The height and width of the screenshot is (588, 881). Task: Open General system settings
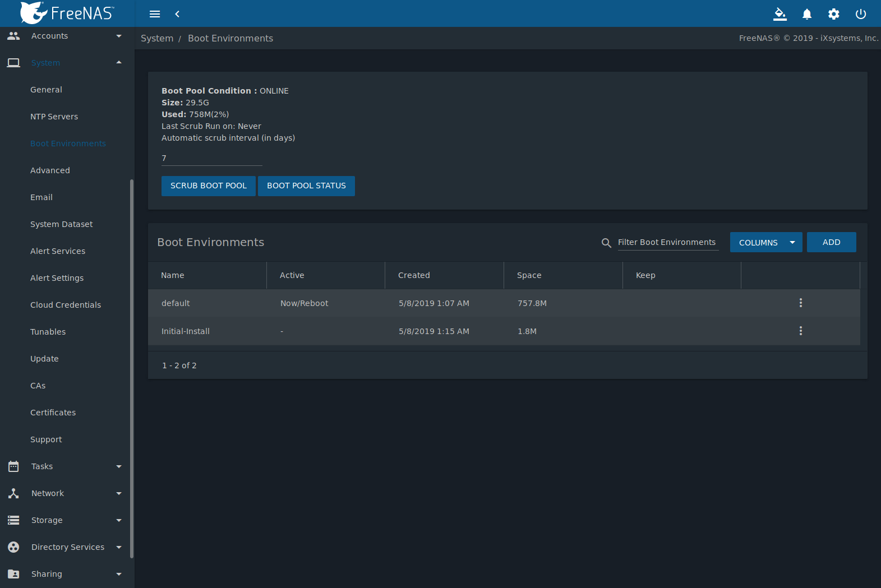[x=46, y=90]
